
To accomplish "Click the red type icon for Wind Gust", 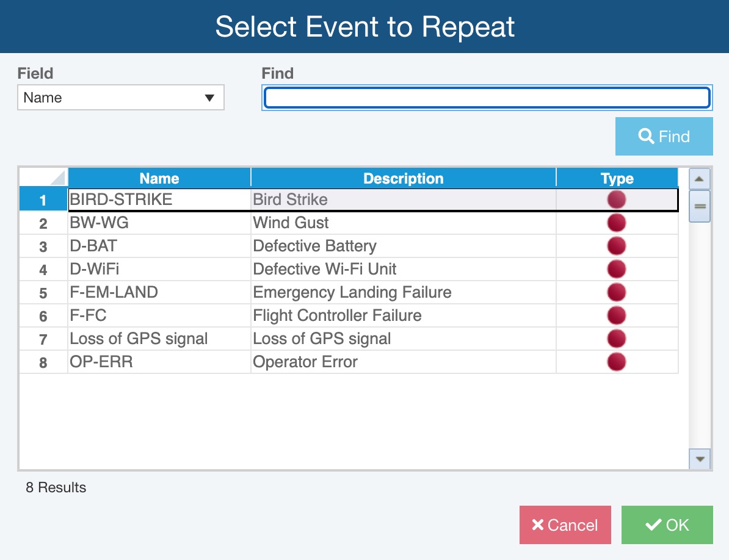I will [x=617, y=223].
